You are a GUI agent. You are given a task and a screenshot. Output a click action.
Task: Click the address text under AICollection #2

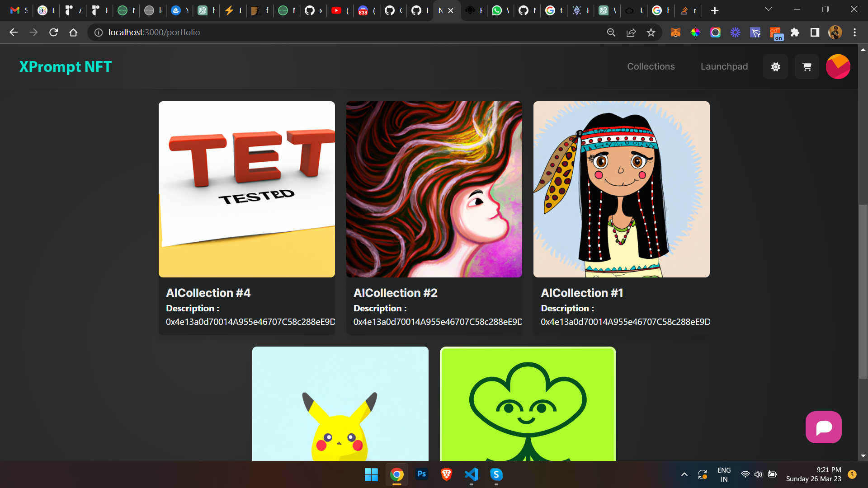pos(438,322)
